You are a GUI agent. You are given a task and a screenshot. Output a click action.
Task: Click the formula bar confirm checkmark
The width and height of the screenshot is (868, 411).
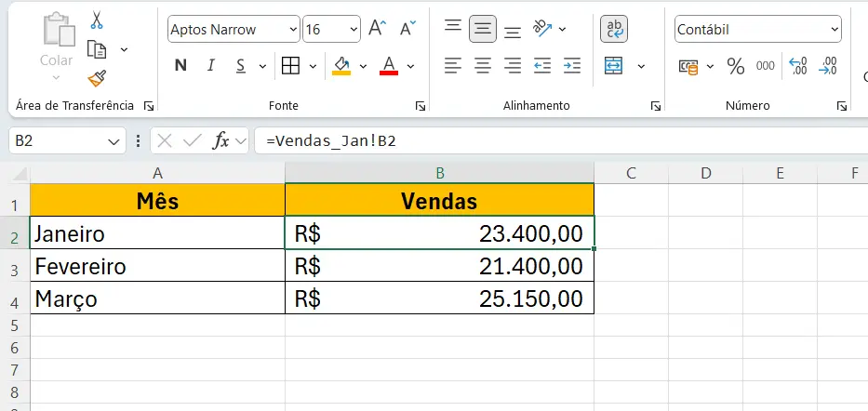coord(192,141)
